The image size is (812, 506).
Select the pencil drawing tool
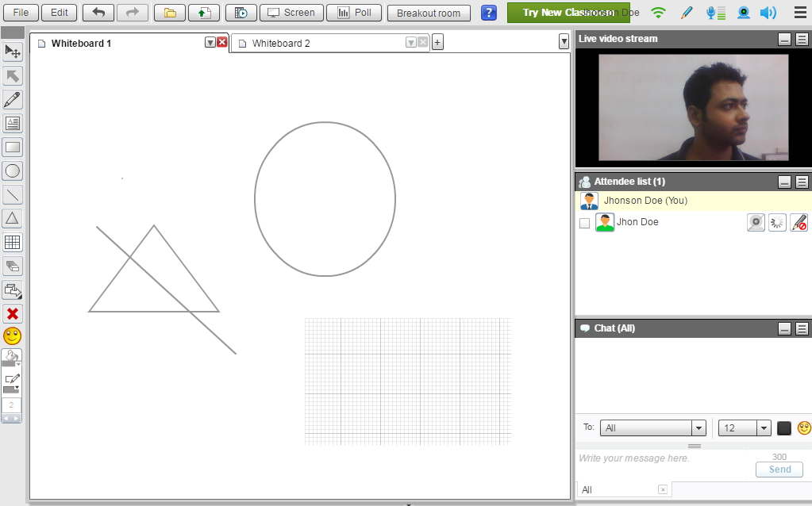click(13, 100)
